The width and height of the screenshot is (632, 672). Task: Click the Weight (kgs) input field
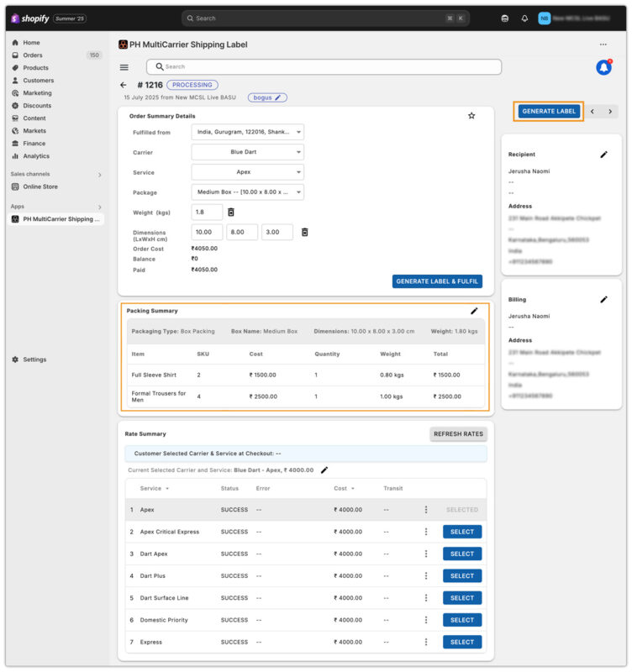pos(207,213)
